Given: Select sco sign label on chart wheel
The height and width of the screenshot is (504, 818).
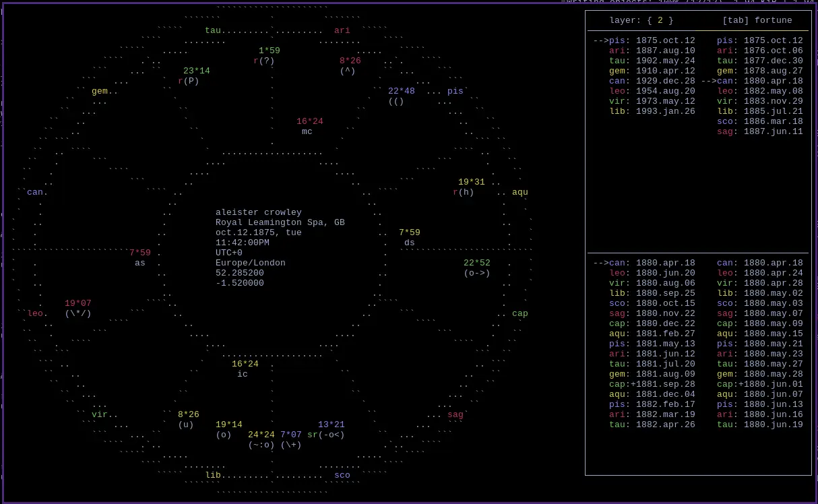Looking at the screenshot, I should pyautogui.click(x=342, y=475).
